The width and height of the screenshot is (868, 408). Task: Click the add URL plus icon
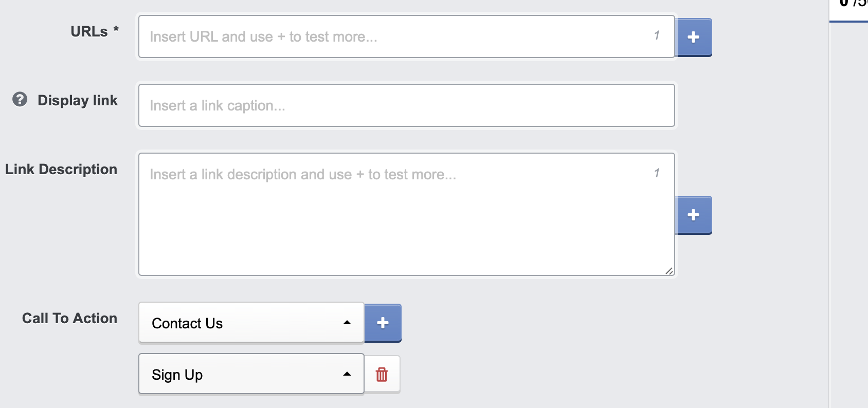click(x=694, y=36)
